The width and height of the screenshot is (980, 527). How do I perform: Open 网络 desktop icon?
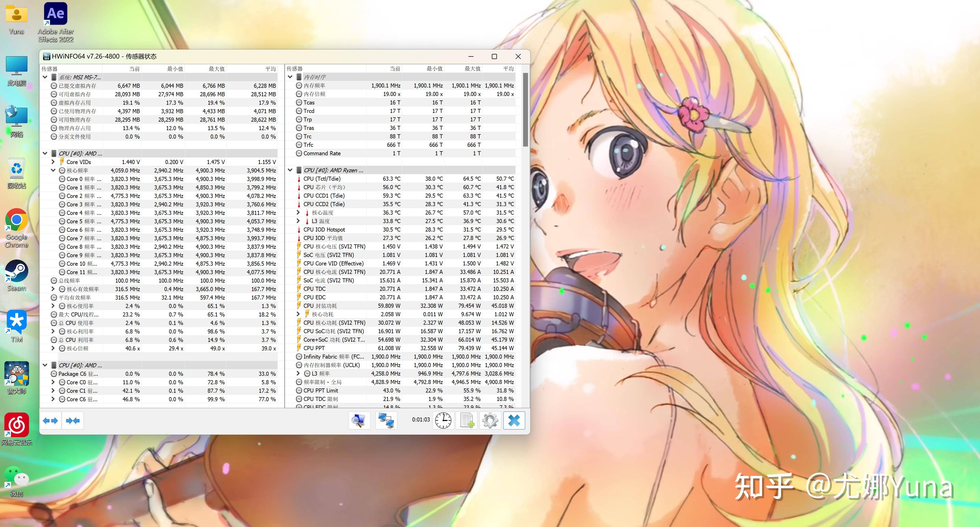(x=16, y=122)
